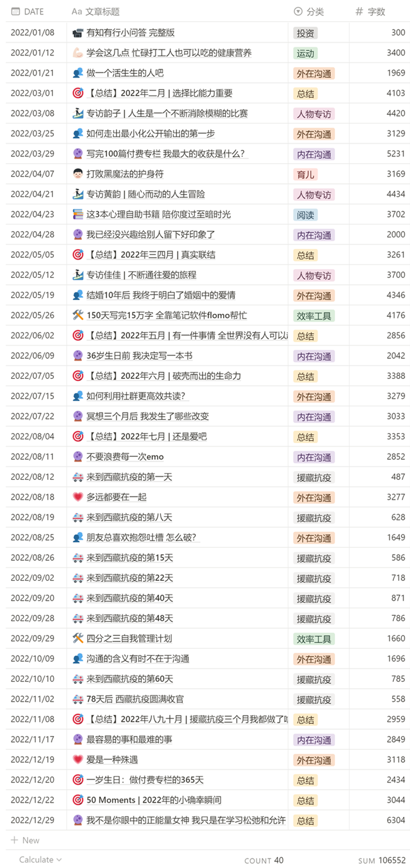Click 效率工具 tag on 2022/05/26 row

[314, 316]
